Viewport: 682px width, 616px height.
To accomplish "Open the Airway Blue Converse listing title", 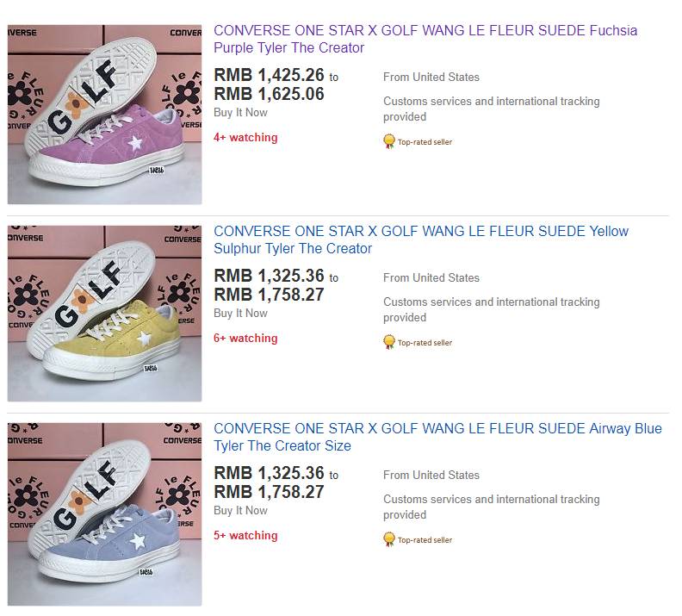I will coord(437,437).
